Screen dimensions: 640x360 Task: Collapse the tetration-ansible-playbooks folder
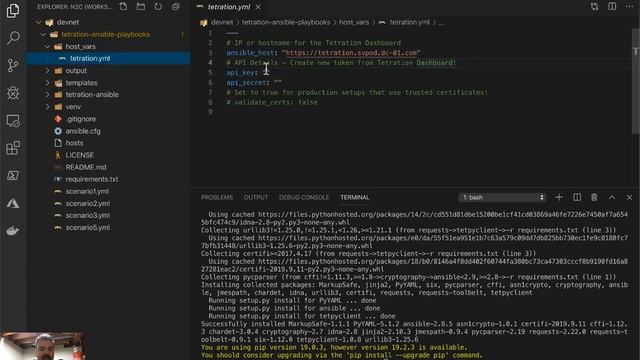pos(43,35)
